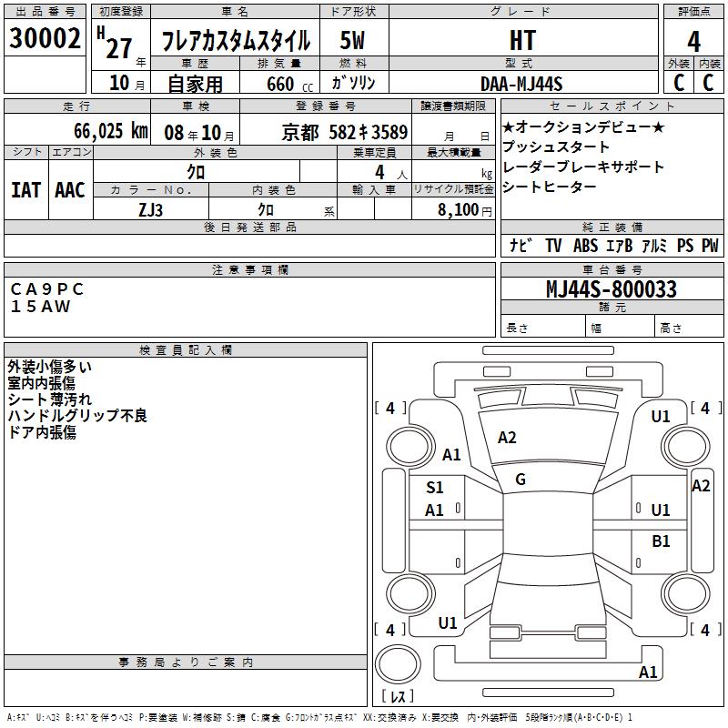The width and height of the screenshot is (728, 728).
Task: Click the G windshield chip mark
Action: pos(521,480)
